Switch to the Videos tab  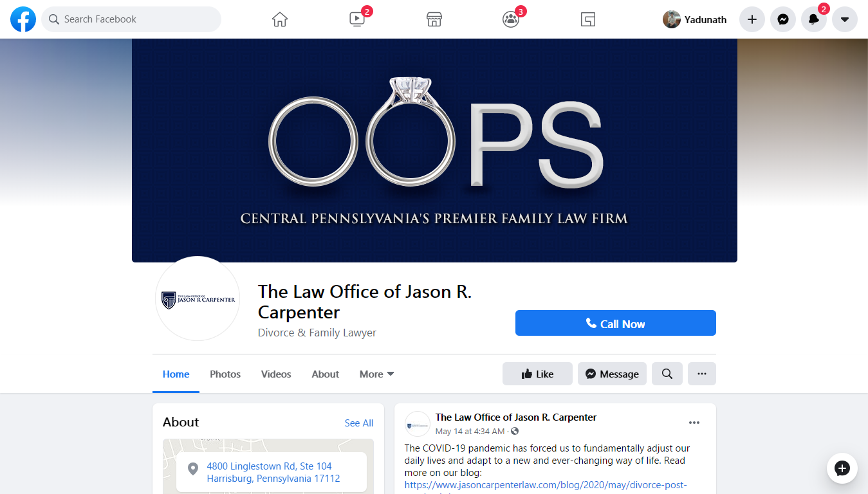coord(276,374)
